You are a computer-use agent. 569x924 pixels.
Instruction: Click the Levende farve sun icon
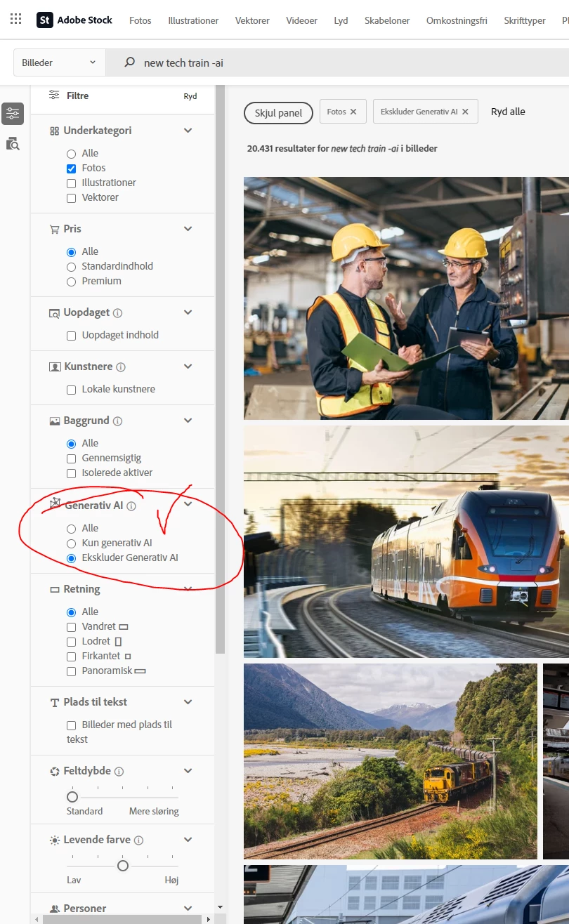coord(55,840)
